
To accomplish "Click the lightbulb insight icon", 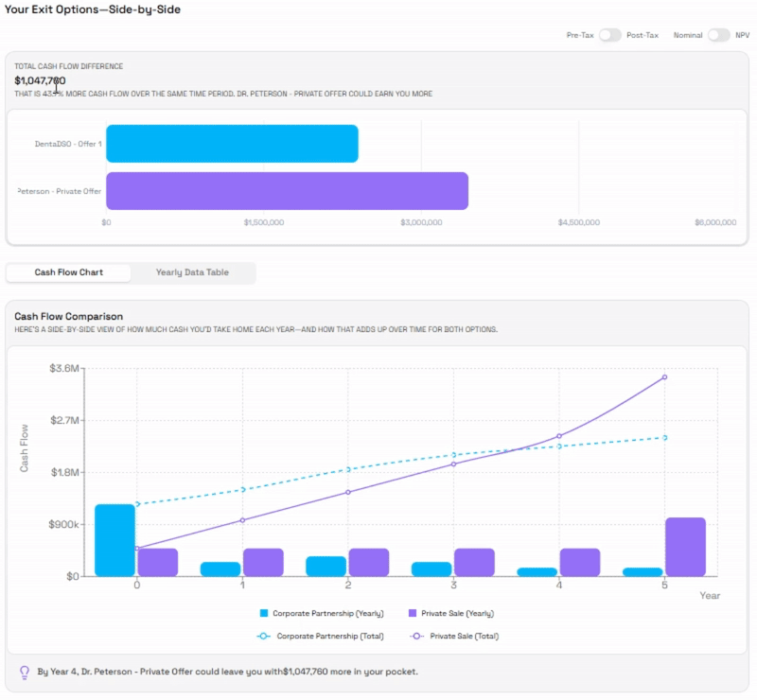I will pyautogui.click(x=25, y=672).
